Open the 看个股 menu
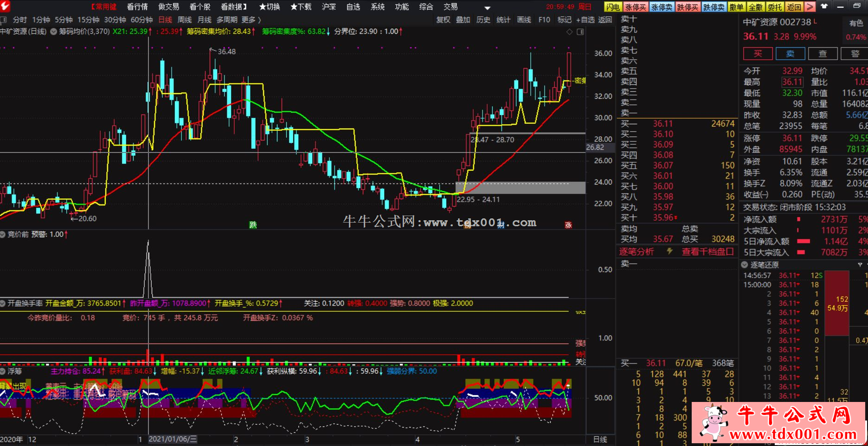The height and width of the screenshot is (446, 868). click(200, 6)
